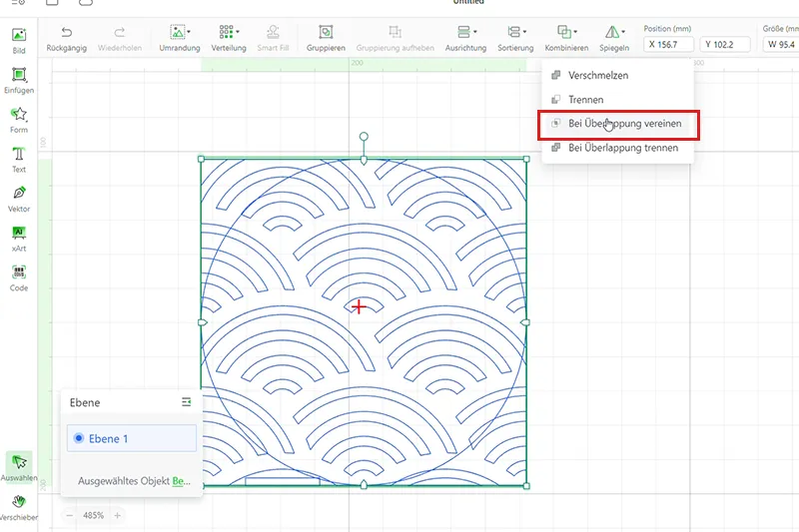Select Bei Überlappung trennen

point(617,148)
